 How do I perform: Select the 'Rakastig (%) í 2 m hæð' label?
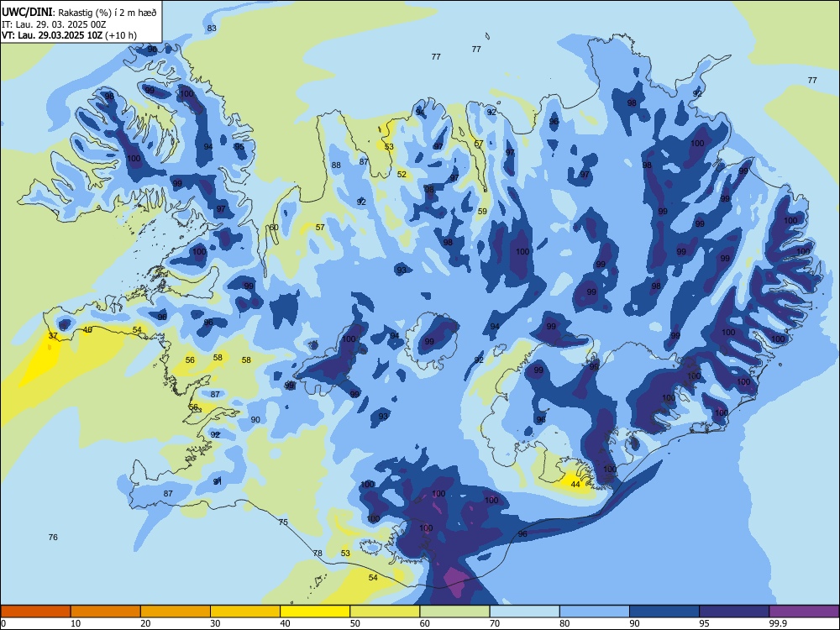[x=108, y=13]
